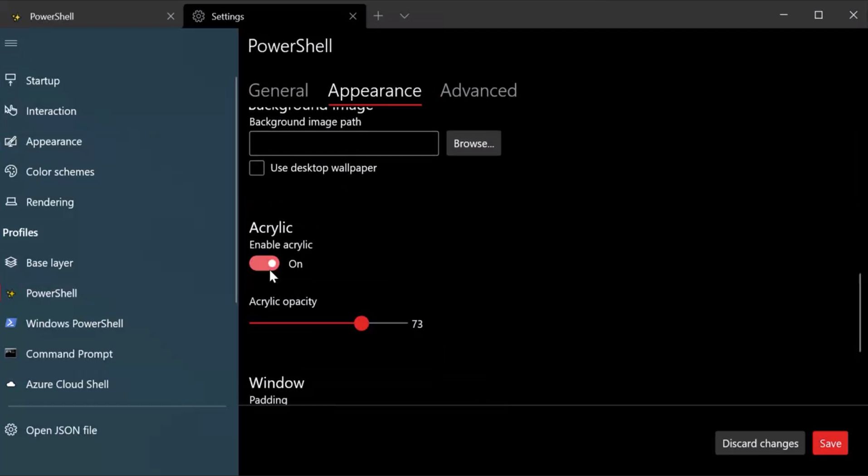Screen dimensions: 868x476
Task: Open the Command Prompt profile icon
Action: coord(10,353)
